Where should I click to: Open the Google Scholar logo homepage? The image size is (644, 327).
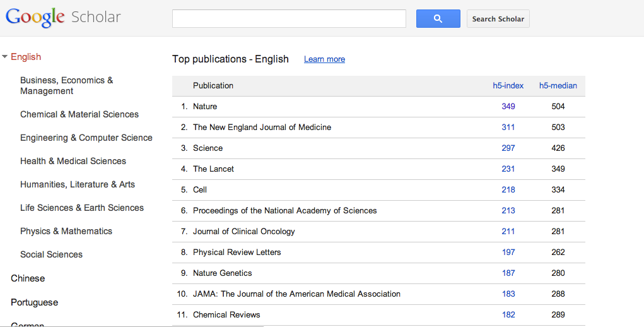[63, 18]
